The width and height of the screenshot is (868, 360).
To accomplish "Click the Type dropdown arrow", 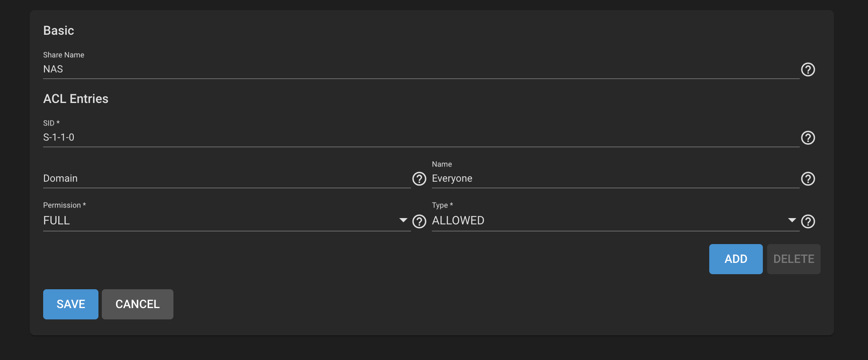I will [x=792, y=220].
